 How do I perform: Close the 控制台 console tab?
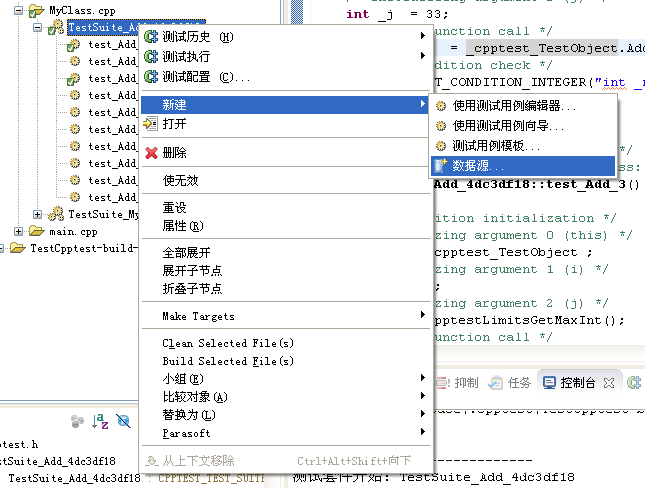click(609, 383)
